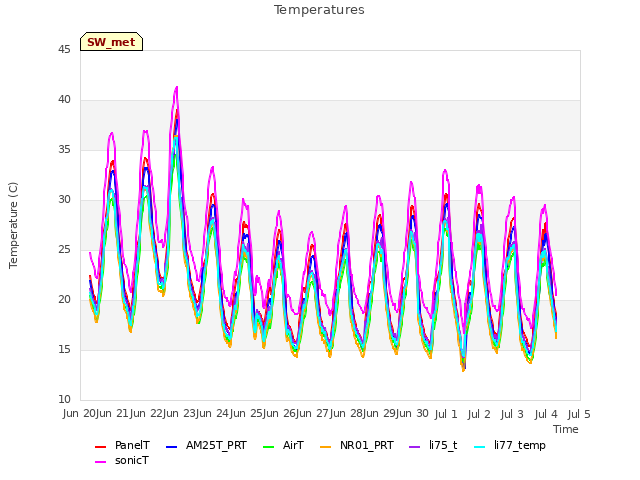The height and width of the screenshot is (480, 640).
Task: Click the Temperatures chart title
Action: (x=319, y=10)
